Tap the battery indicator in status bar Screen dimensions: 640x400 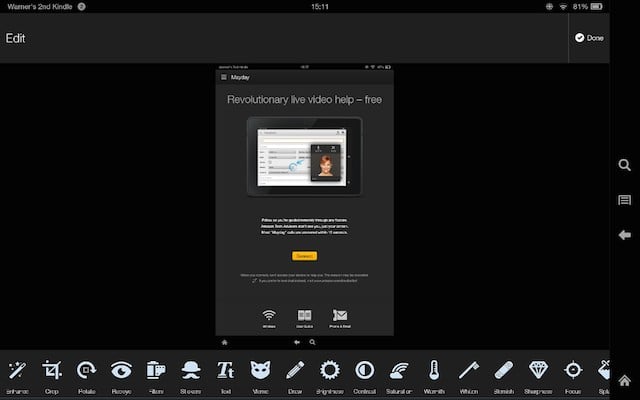[596, 7]
